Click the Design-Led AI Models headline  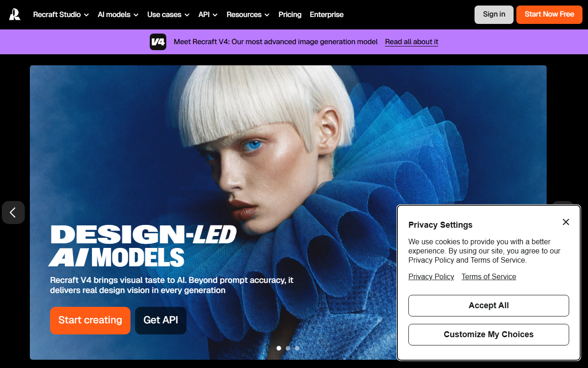click(x=142, y=246)
